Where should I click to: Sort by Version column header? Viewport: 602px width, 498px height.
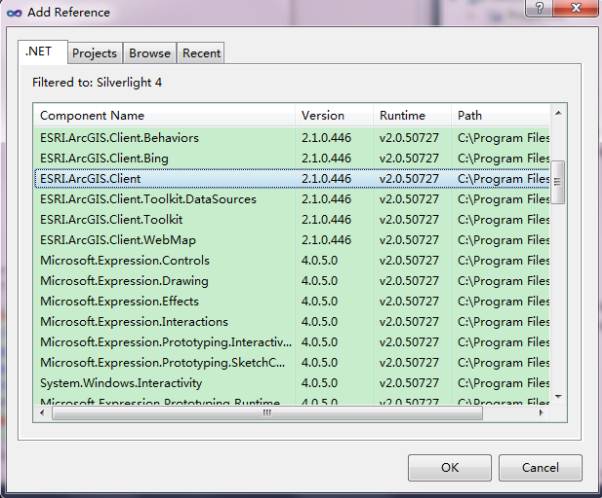click(x=334, y=116)
